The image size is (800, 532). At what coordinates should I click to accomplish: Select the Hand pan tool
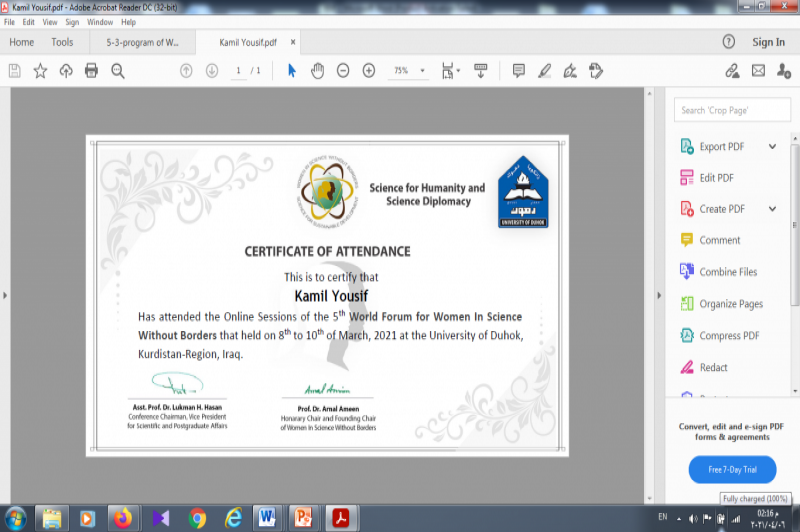click(317, 71)
